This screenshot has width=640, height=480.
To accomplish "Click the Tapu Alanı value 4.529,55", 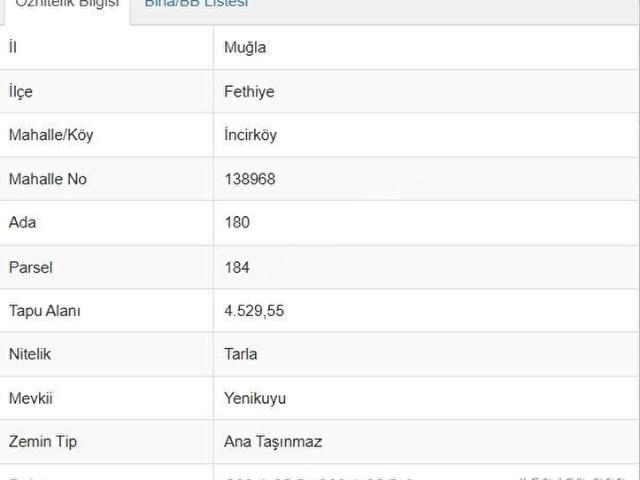I will (x=254, y=310).
